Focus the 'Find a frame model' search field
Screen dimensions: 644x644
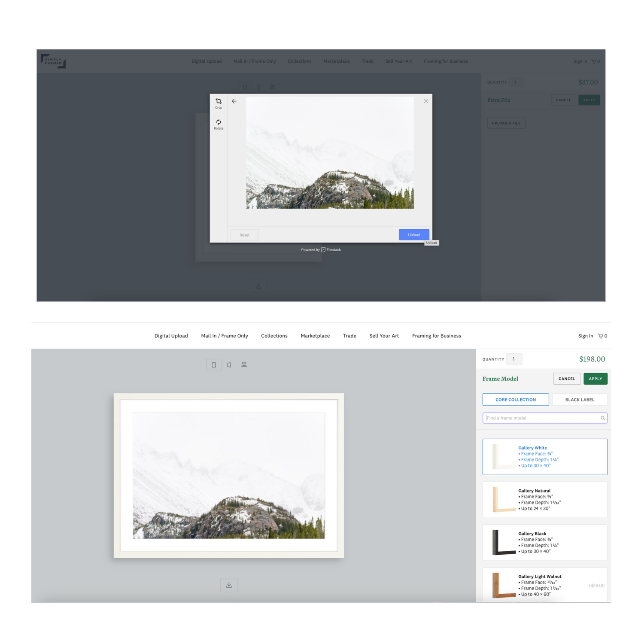pos(541,418)
